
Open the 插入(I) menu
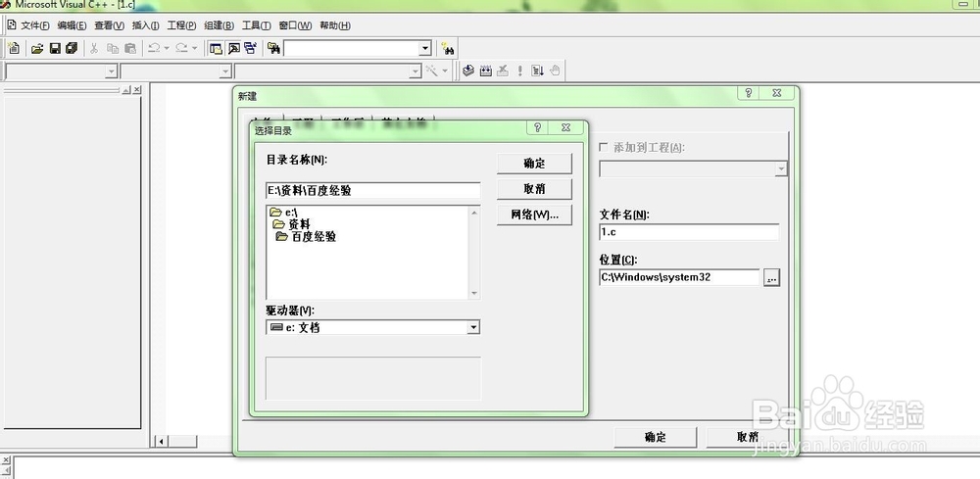coord(146,25)
